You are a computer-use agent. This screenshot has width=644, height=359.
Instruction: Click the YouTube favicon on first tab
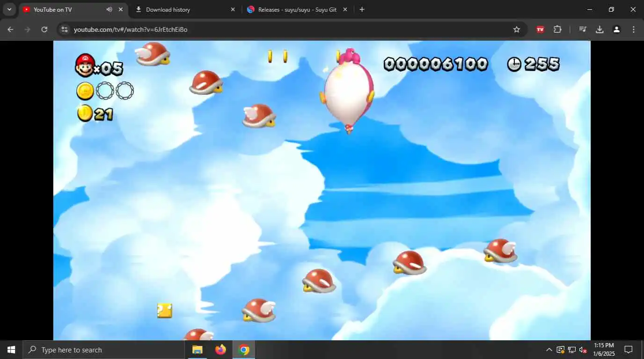(x=26, y=9)
